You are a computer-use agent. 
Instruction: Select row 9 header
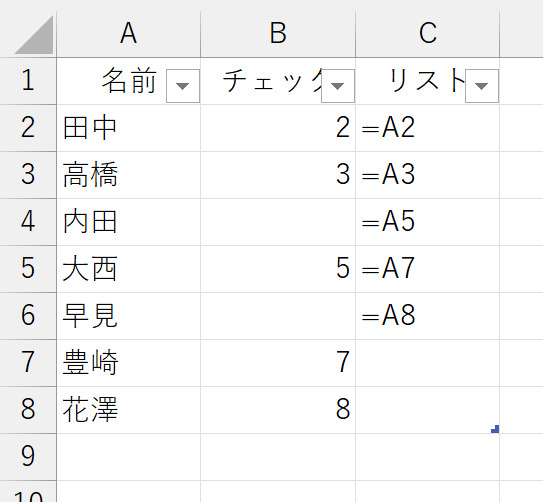pos(28,457)
